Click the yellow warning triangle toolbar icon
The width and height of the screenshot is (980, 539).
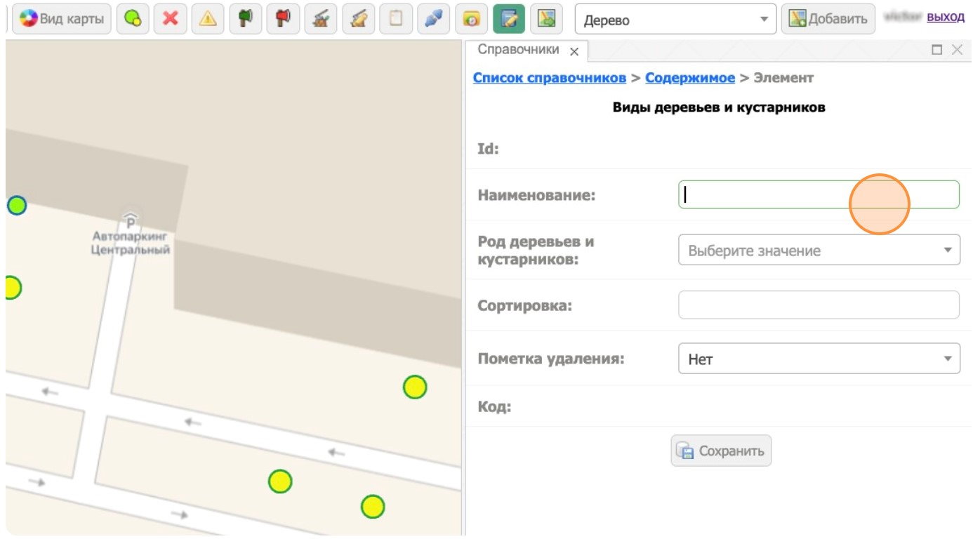208,19
